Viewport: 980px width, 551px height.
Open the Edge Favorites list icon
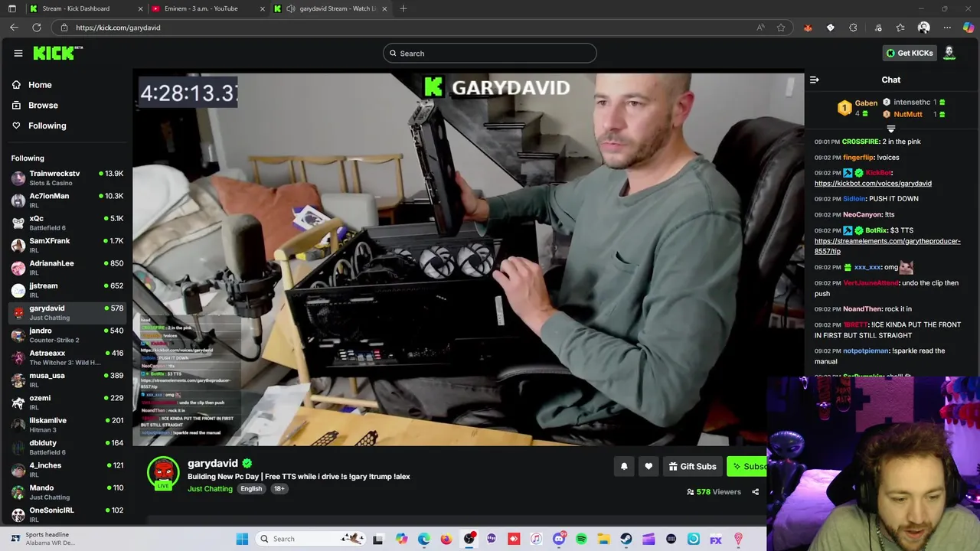[900, 28]
